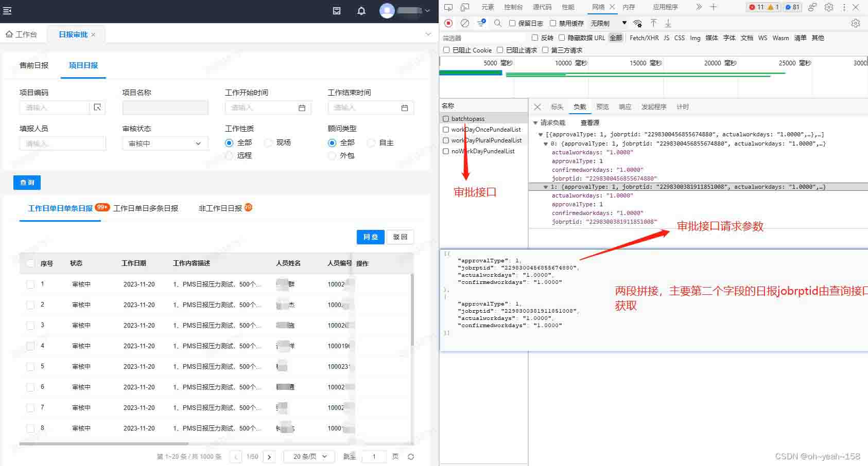Open project code lookup icon

pyautogui.click(x=97, y=107)
